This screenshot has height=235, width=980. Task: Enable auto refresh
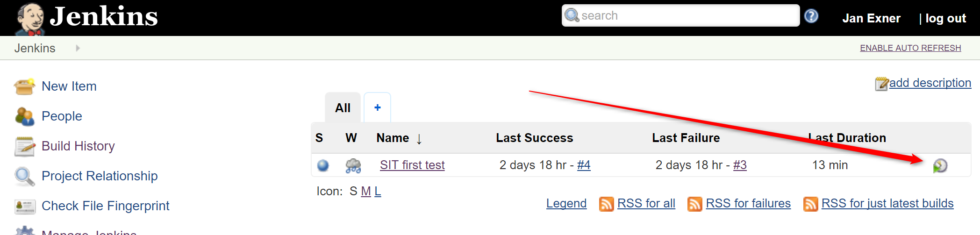click(x=910, y=48)
